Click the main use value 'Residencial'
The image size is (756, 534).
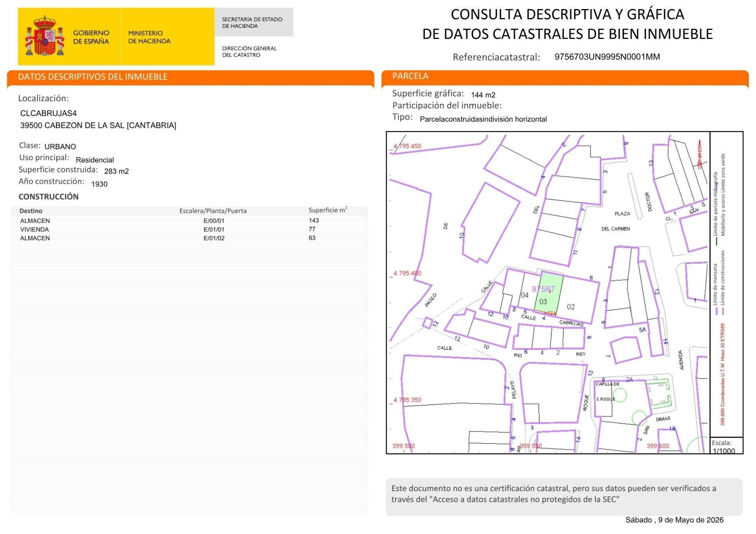pos(95,160)
